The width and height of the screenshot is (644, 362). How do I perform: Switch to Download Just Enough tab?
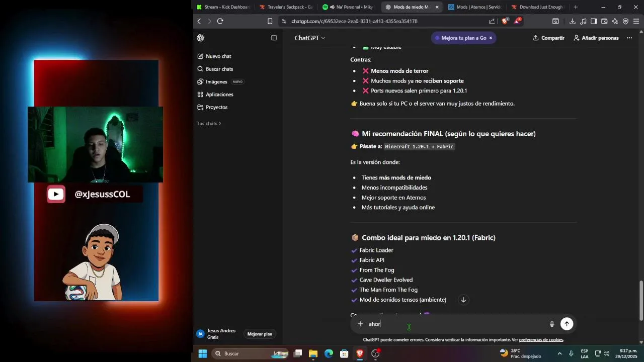[538, 7]
